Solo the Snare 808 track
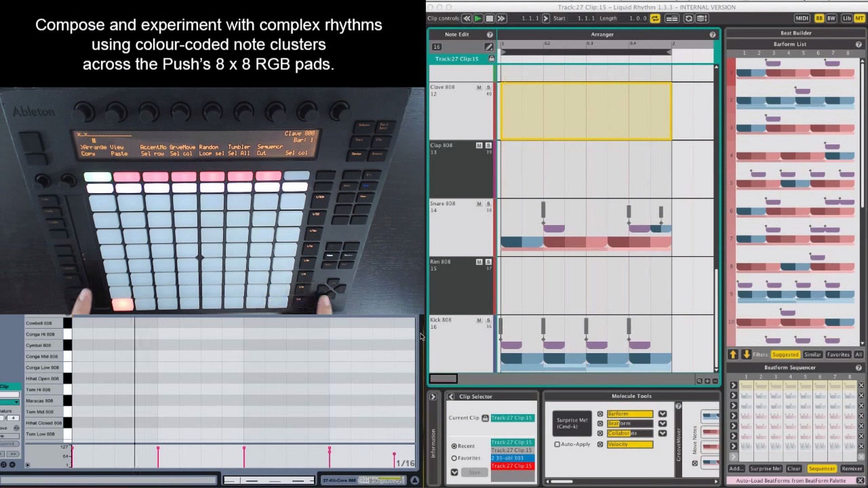 488,204
